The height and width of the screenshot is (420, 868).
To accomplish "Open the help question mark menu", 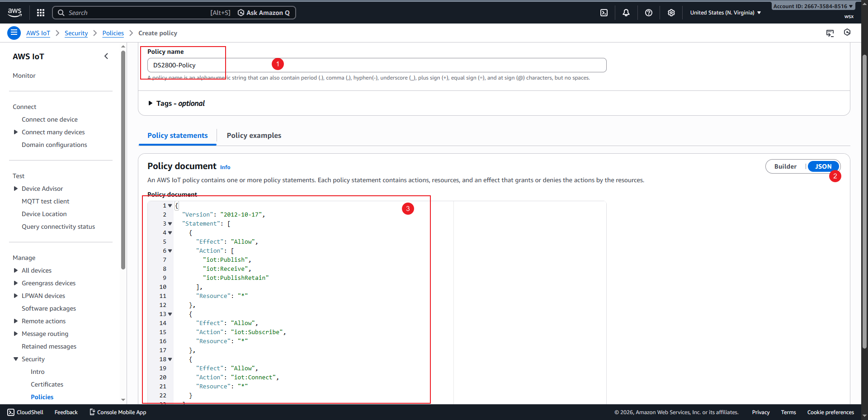I will 649,13.
